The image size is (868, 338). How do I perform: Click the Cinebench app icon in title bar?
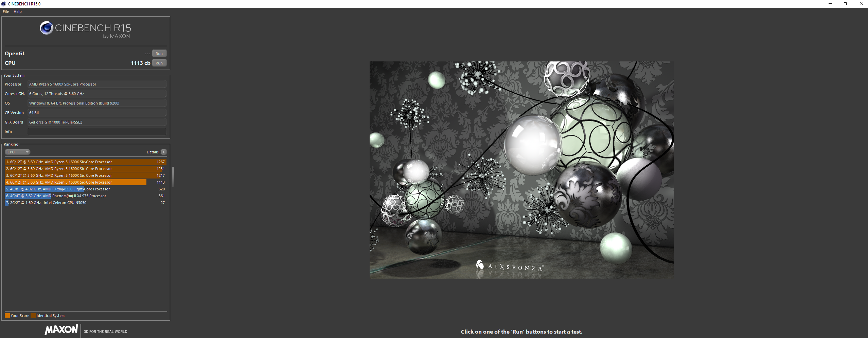click(x=4, y=4)
